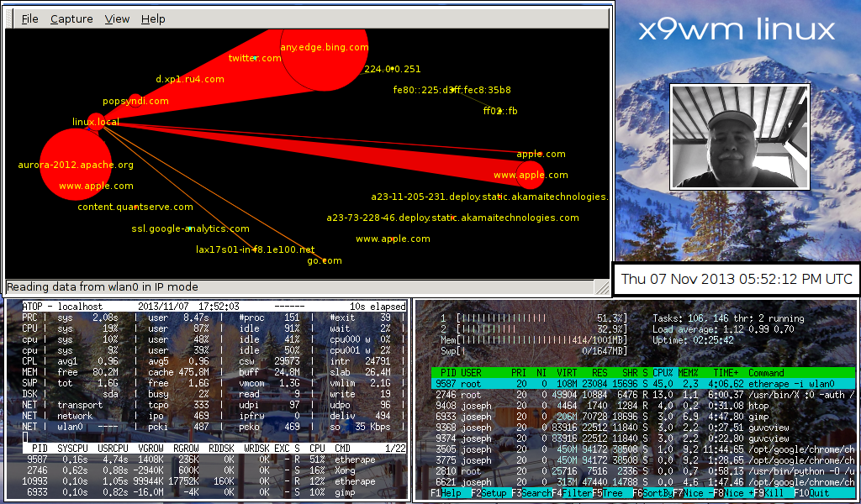
Task: Sort htop by the CPU% column header
Action: (x=663, y=373)
